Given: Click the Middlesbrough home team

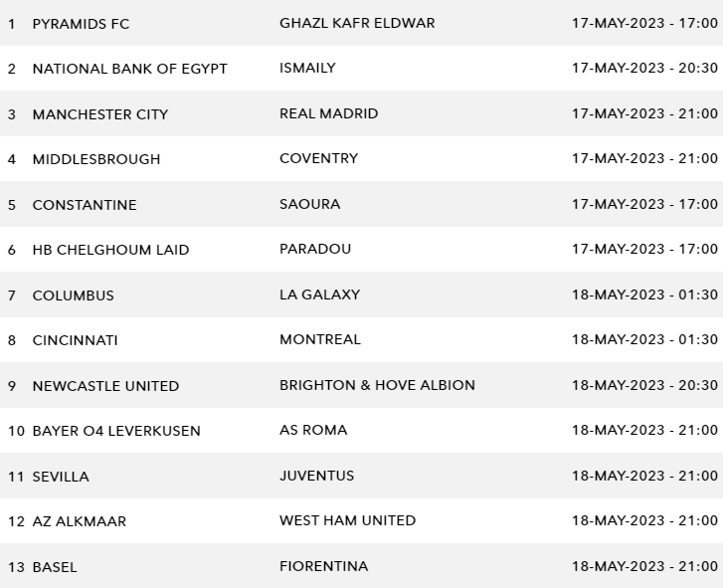Looking at the screenshot, I should tap(95, 159).
